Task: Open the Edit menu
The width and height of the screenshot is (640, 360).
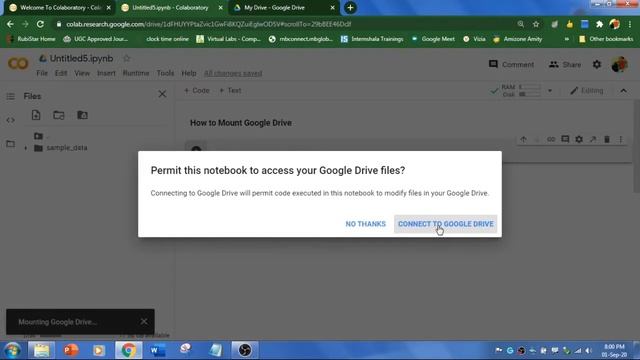Action: pyautogui.click(x=61, y=73)
